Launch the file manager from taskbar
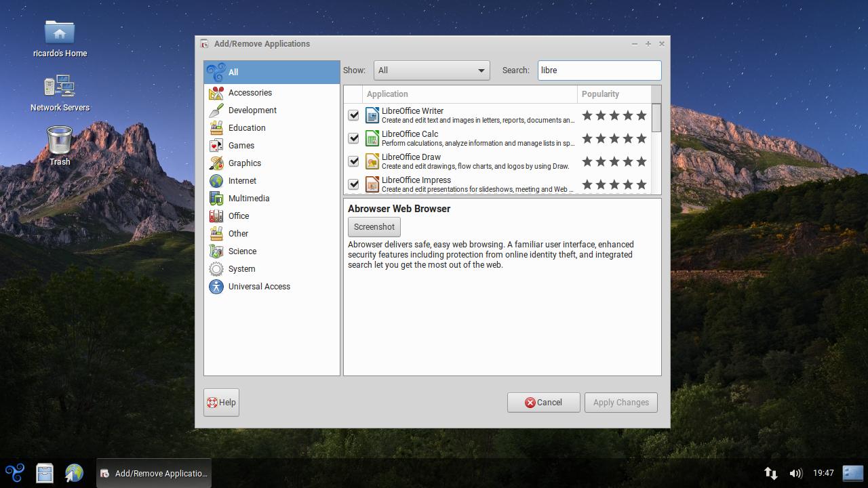The width and height of the screenshot is (868, 488). [45, 472]
